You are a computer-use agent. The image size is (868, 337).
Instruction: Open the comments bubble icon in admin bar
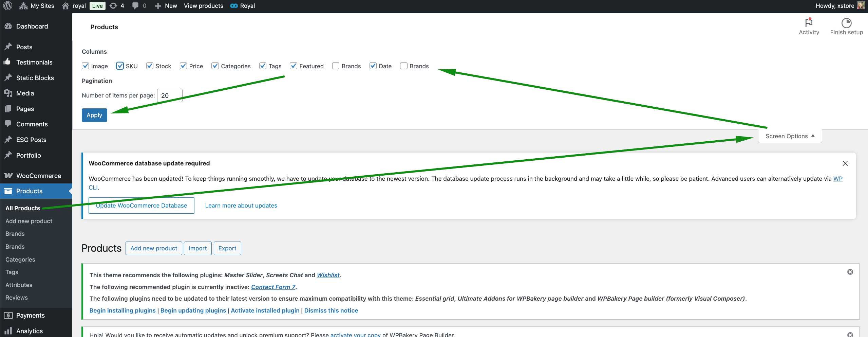[x=135, y=6]
